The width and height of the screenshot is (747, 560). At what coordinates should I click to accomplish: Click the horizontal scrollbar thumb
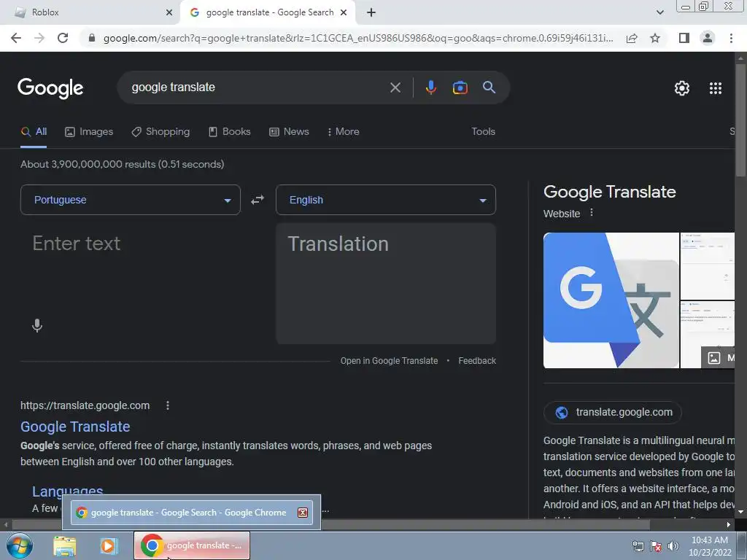point(331,525)
